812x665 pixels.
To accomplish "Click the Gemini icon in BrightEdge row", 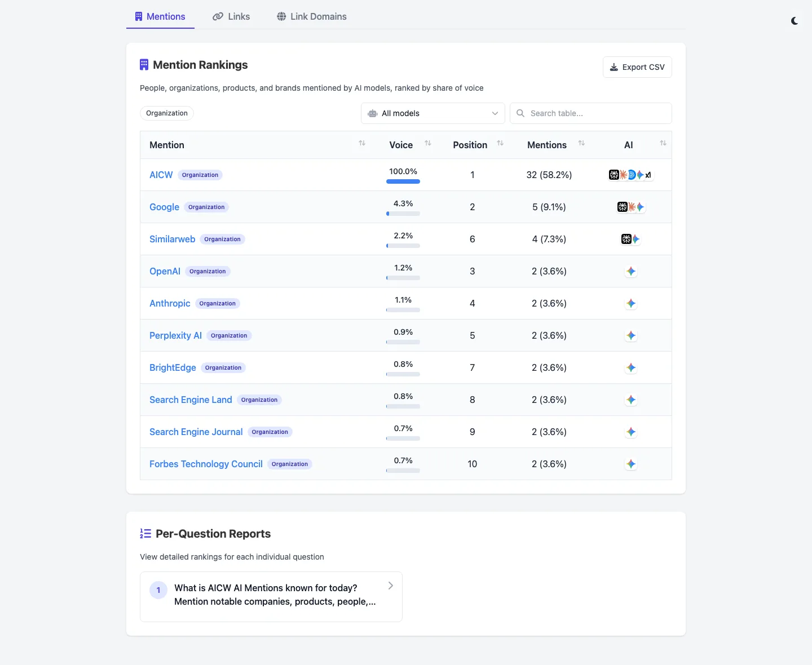I will (631, 367).
